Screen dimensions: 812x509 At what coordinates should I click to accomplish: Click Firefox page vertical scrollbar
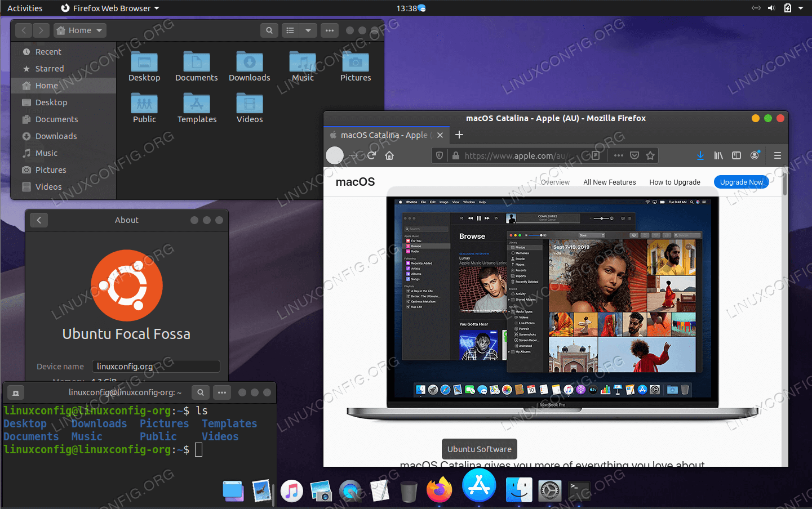point(784,184)
